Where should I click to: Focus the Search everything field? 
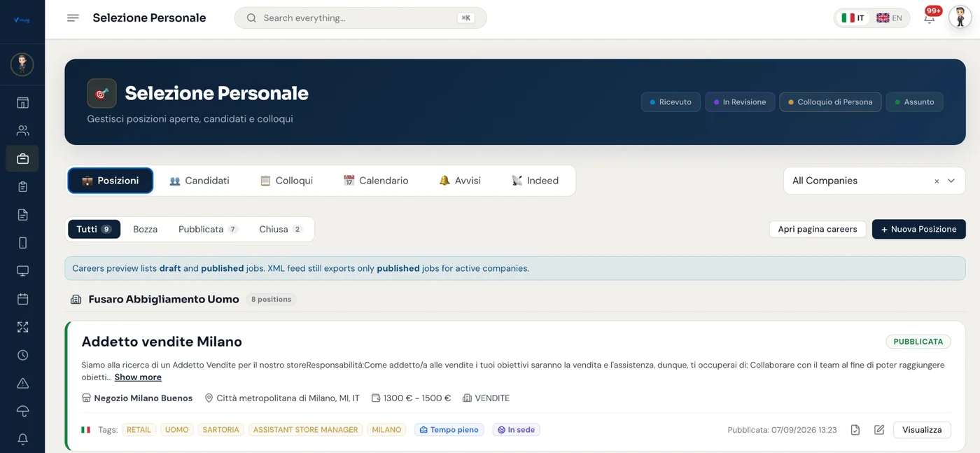click(360, 18)
